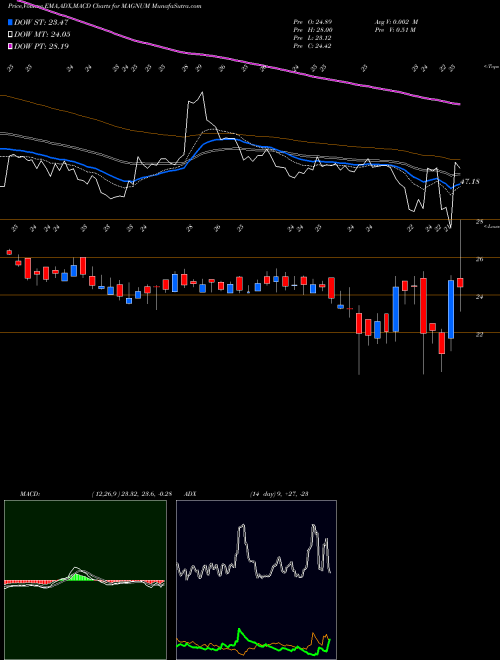Click the magenta DOW PT legend marker
Screen dimensions: 500x660
pyautogui.click(x=11, y=46)
